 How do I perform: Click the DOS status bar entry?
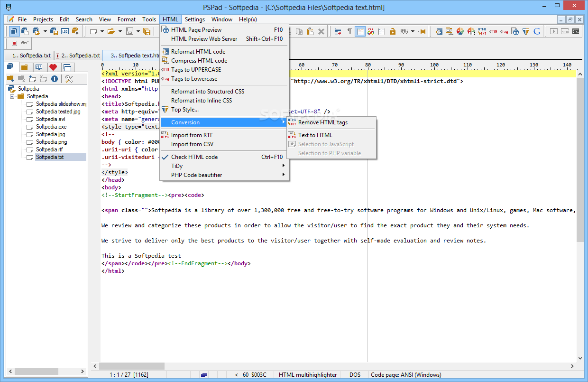pos(355,375)
